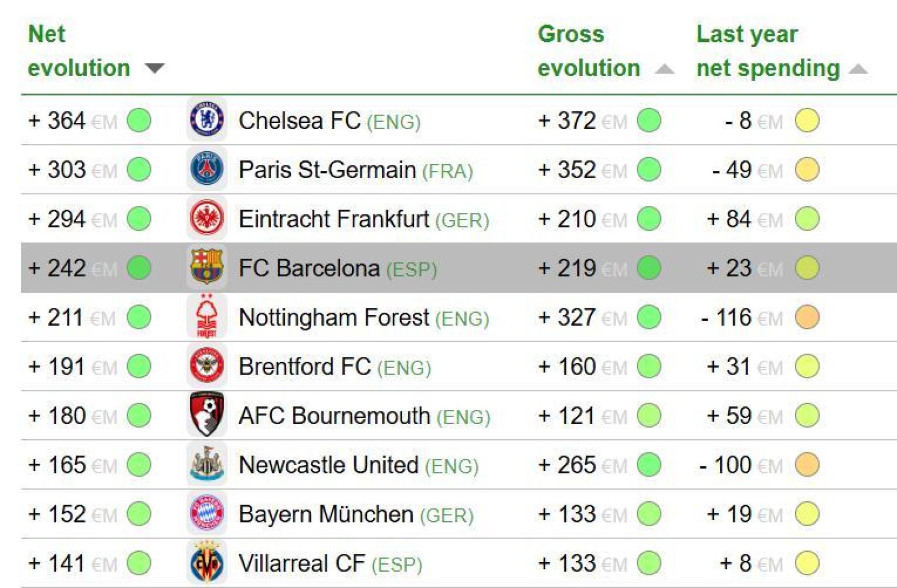Image resolution: width=897 pixels, height=588 pixels.
Task: Click the Gross evolution column header
Action: click(x=589, y=51)
